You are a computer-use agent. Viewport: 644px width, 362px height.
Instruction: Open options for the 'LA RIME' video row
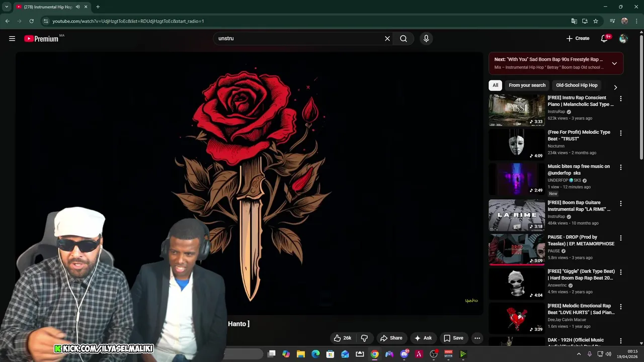(620, 204)
